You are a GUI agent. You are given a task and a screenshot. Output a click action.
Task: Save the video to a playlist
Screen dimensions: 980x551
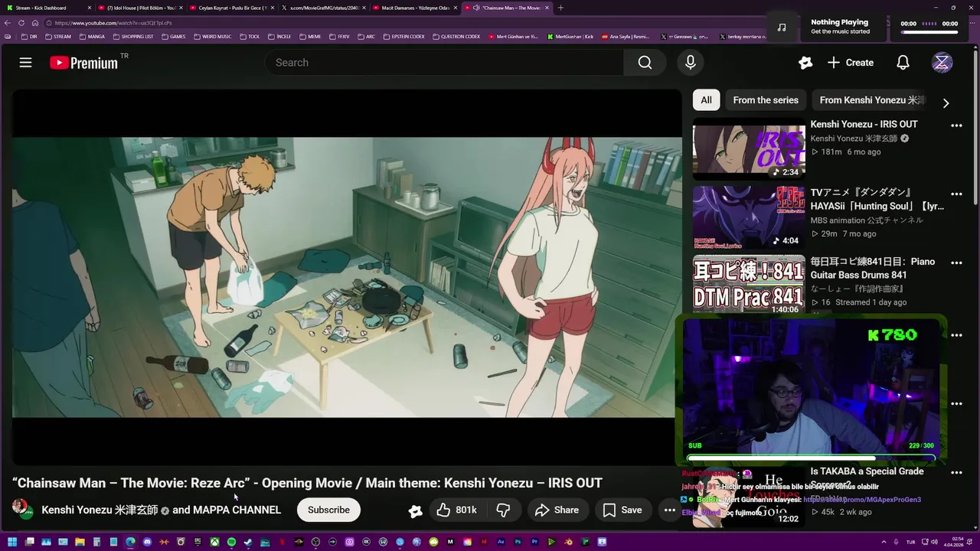coord(622,510)
